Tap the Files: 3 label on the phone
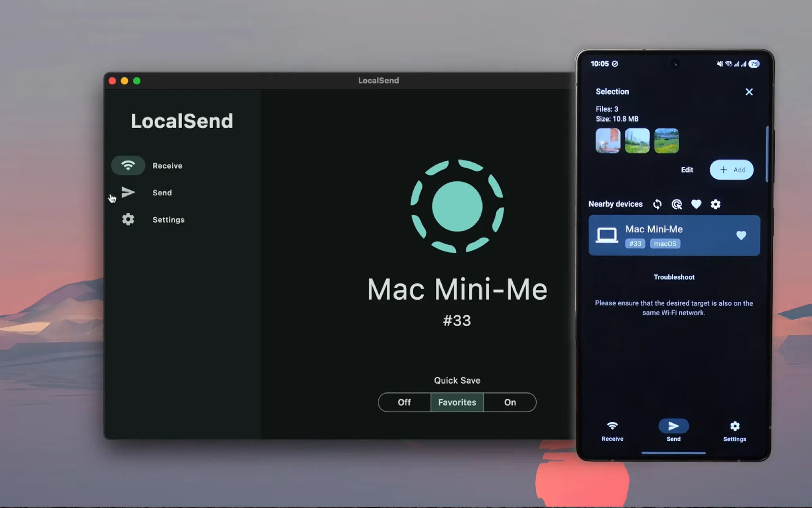Viewport: 812px width, 508px height. [x=607, y=109]
